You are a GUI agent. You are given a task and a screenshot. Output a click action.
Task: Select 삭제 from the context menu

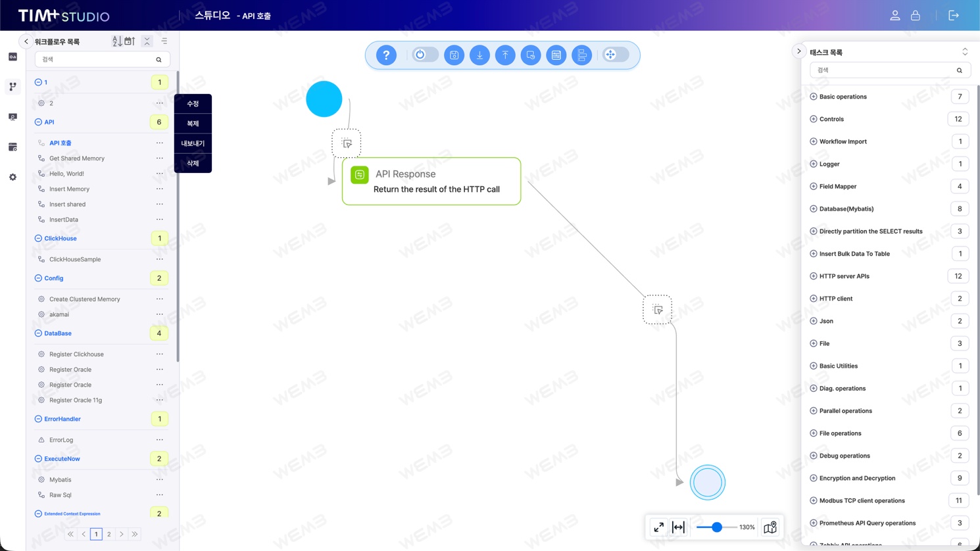coord(193,163)
